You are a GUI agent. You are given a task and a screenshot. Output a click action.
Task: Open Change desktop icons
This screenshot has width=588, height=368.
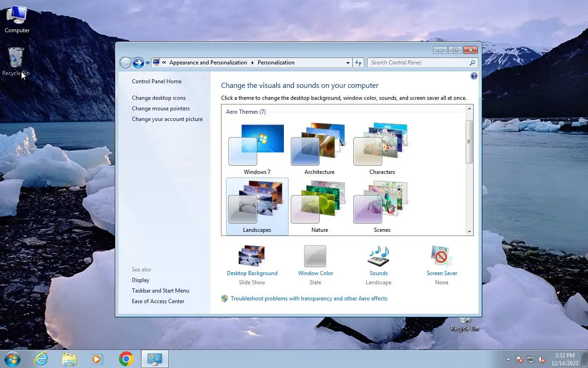click(x=159, y=98)
